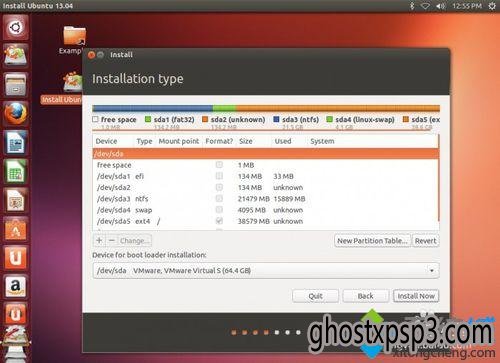This screenshot has width=500, height=363.
Task: Close the Install window
Action: [91, 55]
